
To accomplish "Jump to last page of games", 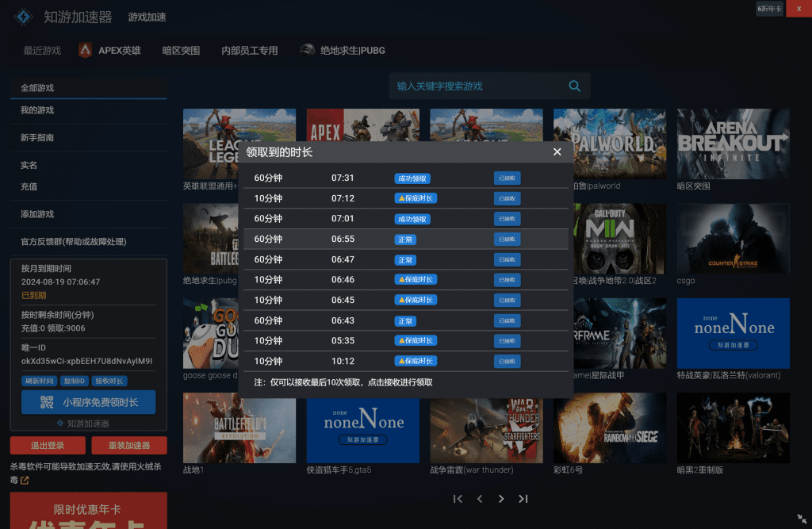I will [523, 498].
